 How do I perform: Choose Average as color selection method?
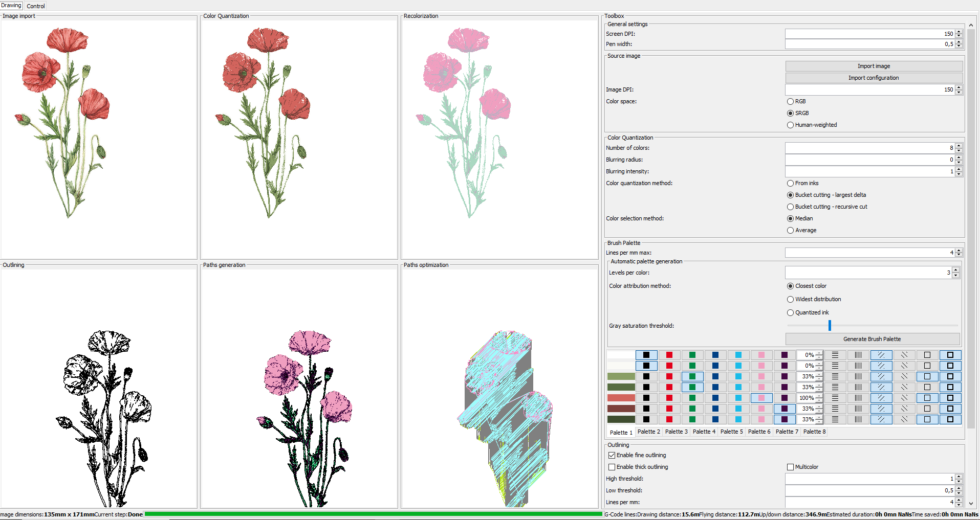790,230
